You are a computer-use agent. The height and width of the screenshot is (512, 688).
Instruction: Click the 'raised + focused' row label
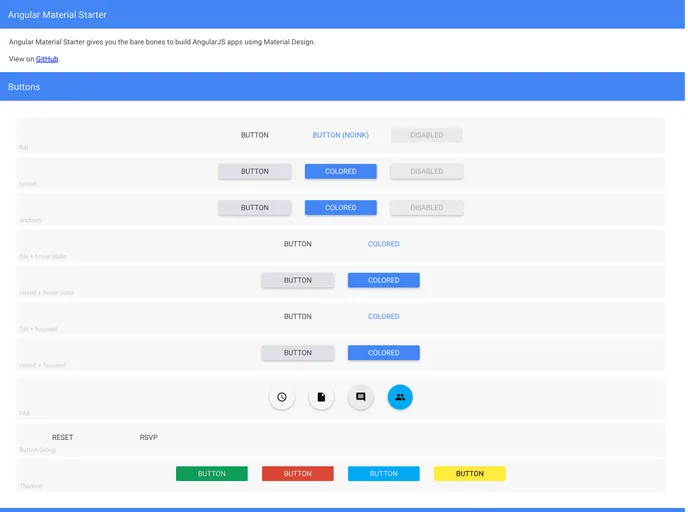click(x=42, y=365)
